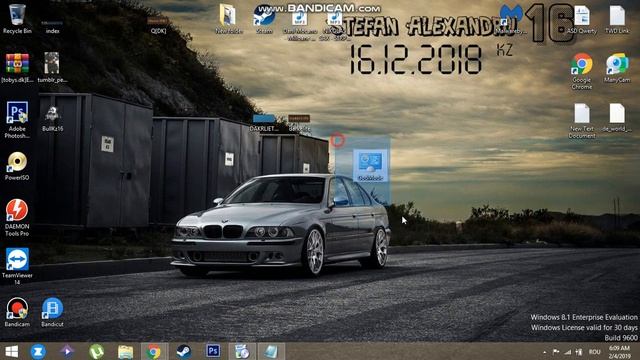Select the tumblr_pe image file icon
This screenshot has height=360, width=640.
(52, 67)
